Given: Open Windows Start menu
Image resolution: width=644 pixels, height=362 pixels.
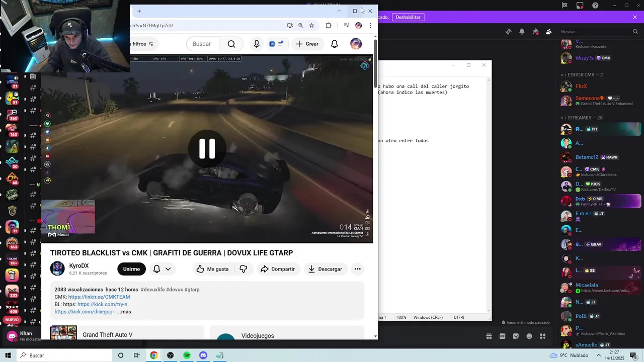Looking at the screenshot, I should pyautogui.click(x=8, y=355).
